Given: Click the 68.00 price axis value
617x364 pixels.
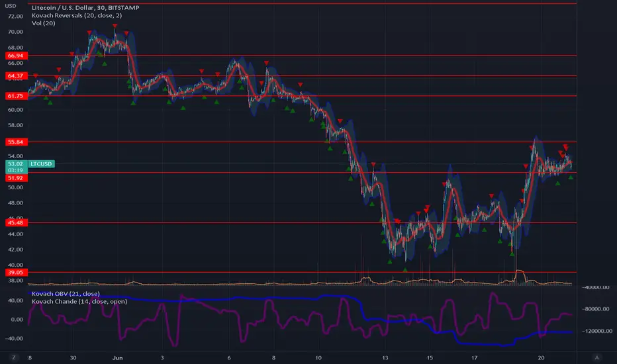Looking at the screenshot, I should (15, 48).
